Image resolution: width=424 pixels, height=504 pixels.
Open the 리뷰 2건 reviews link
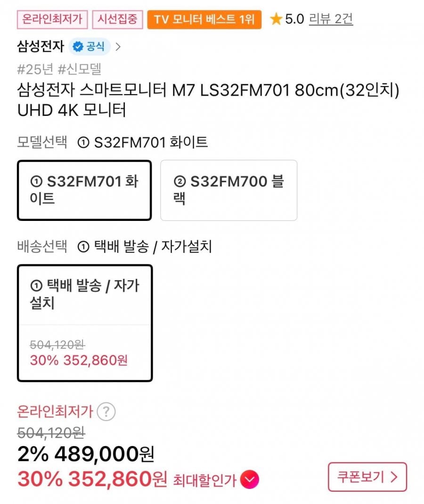tap(331, 19)
